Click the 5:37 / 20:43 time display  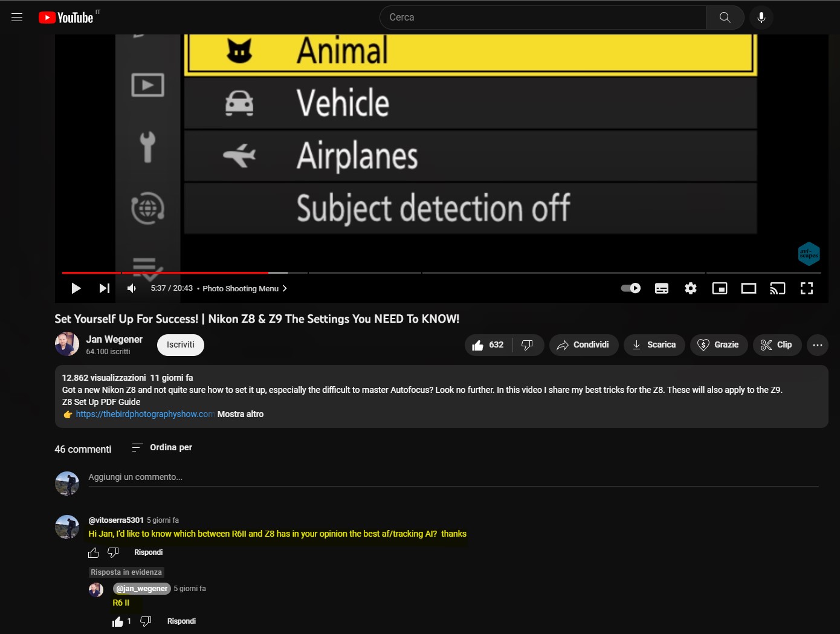(172, 288)
